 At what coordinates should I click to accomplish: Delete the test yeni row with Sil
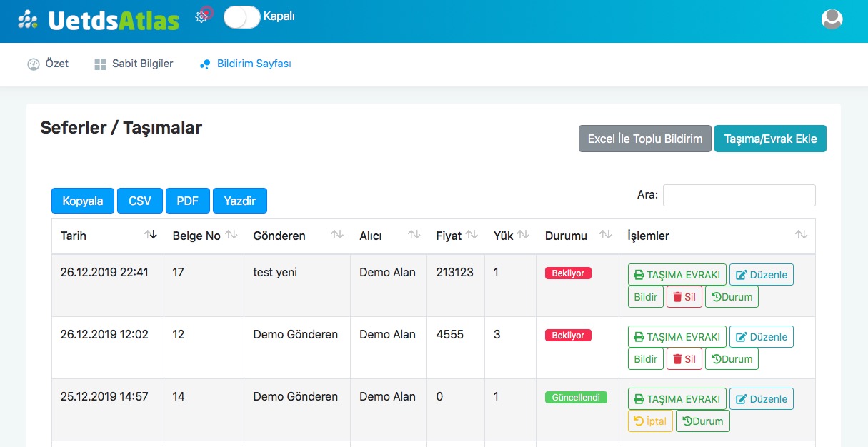[x=684, y=297]
